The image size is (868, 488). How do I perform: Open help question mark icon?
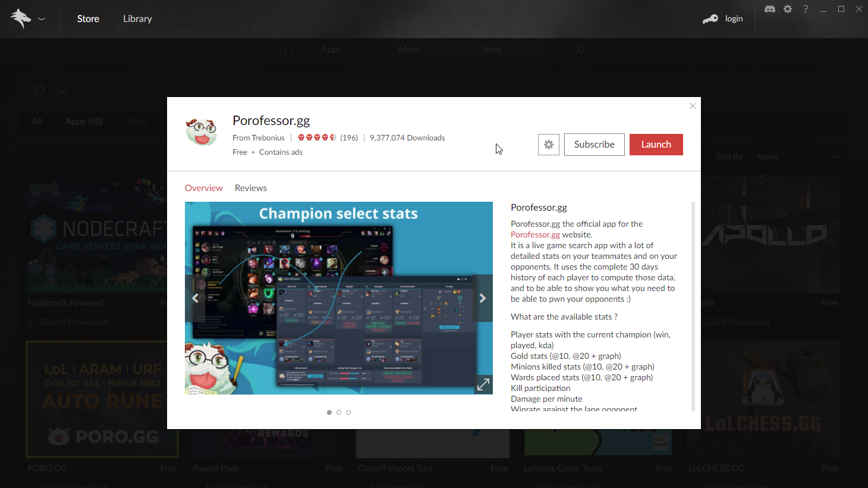click(x=806, y=9)
